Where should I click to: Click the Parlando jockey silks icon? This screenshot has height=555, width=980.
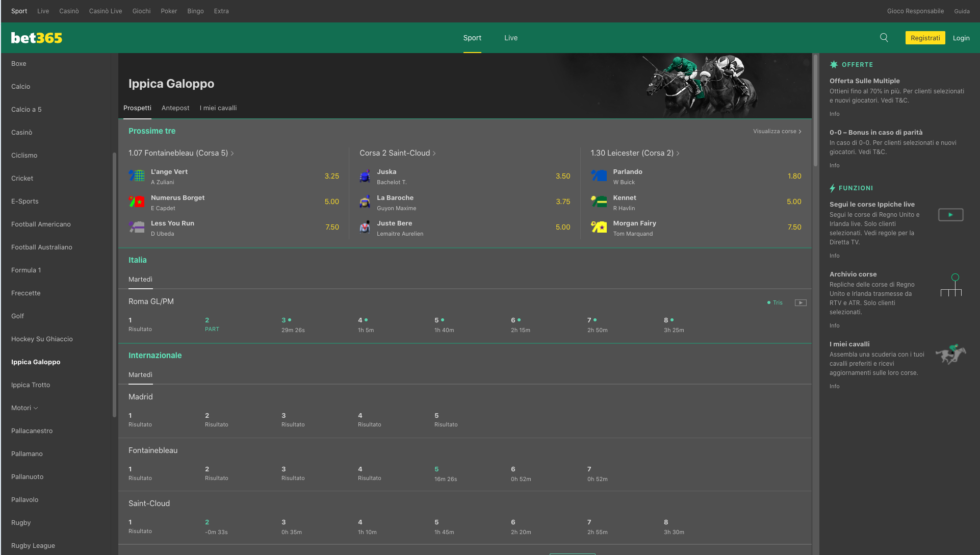(598, 175)
